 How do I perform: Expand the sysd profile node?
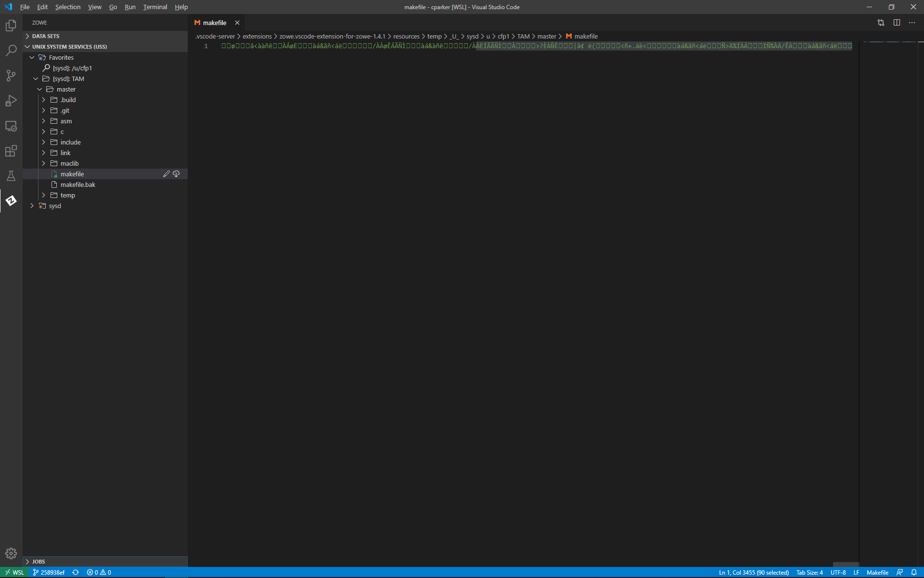[x=32, y=206]
